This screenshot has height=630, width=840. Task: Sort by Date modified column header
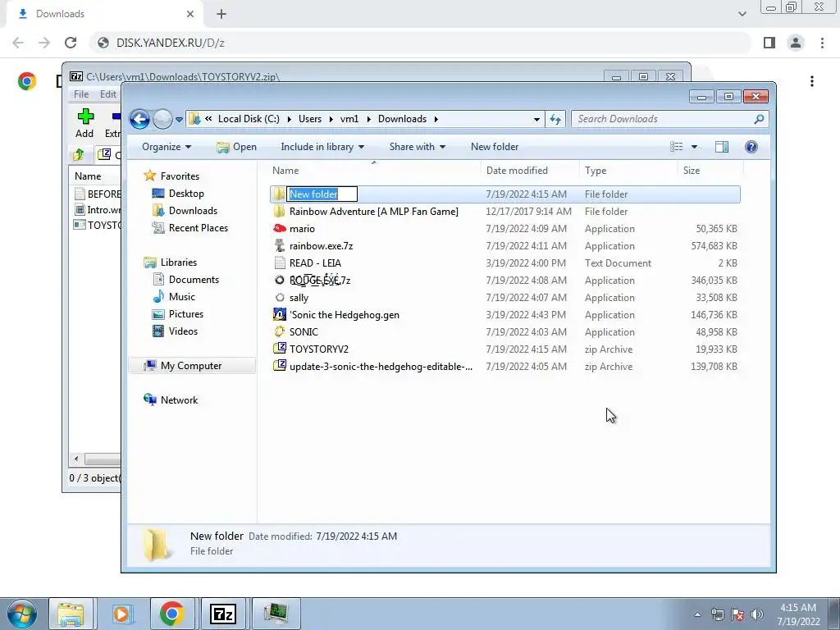coord(517,171)
